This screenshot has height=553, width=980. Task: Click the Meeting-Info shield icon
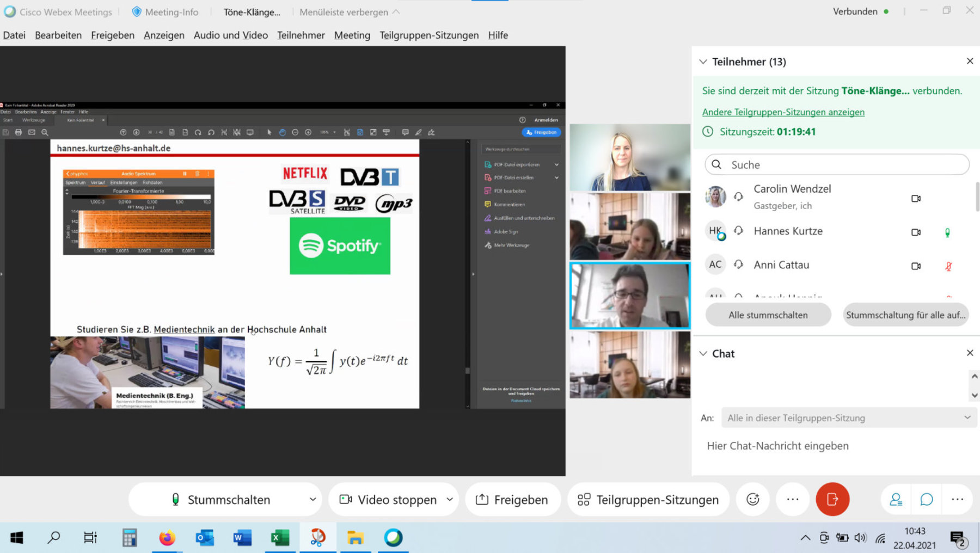tap(137, 11)
